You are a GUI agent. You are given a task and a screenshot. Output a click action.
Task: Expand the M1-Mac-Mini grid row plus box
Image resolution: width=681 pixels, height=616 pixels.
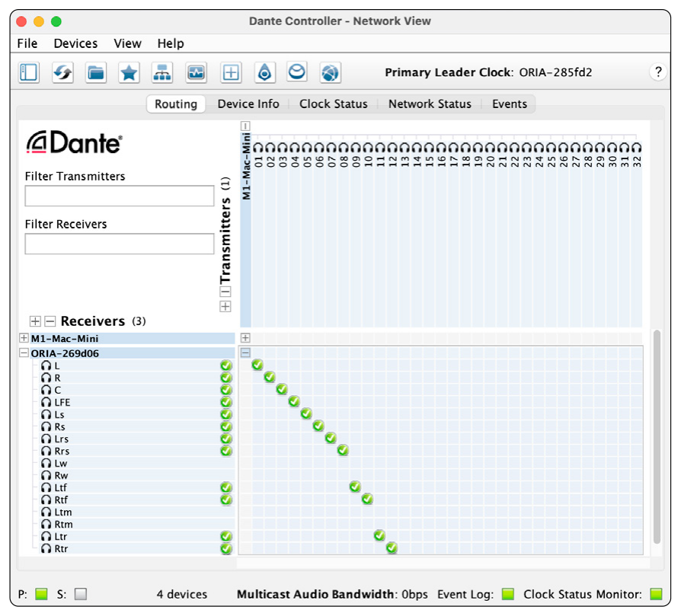point(245,338)
